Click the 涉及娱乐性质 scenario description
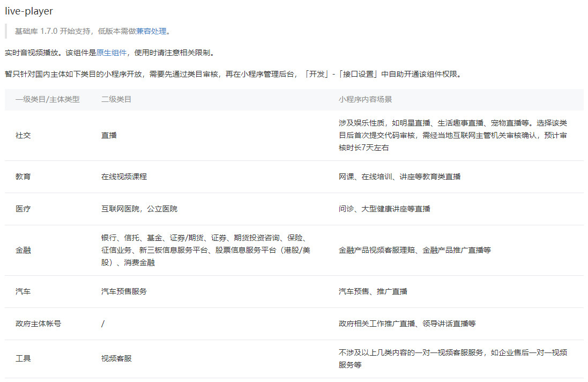588x382 pixels. 452,135
